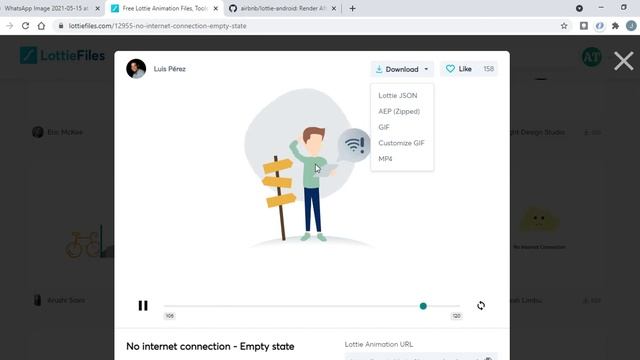Viewport: 640px width, 360px height.
Task: Toggle the loop animation icon
Action: (x=481, y=306)
